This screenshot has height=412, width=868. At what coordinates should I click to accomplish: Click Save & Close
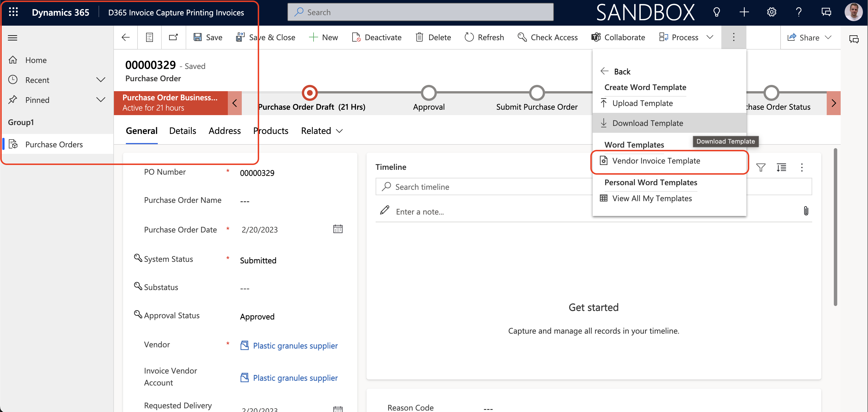point(265,37)
